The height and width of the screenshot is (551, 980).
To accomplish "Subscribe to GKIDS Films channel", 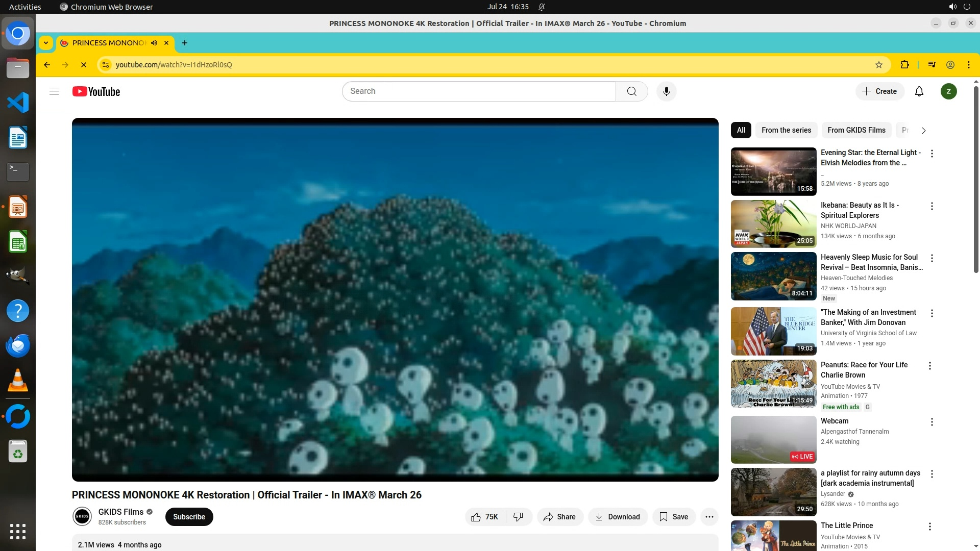I will (x=189, y=517).
